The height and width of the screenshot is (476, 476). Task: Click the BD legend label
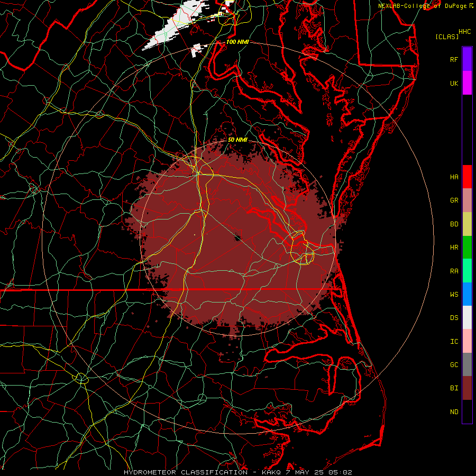tap(454, 224)
